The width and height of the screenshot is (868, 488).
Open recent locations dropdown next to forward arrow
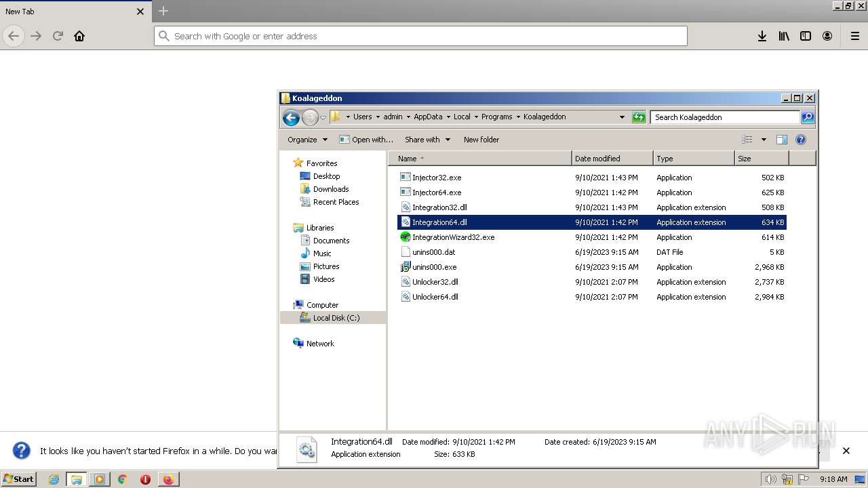323,117
